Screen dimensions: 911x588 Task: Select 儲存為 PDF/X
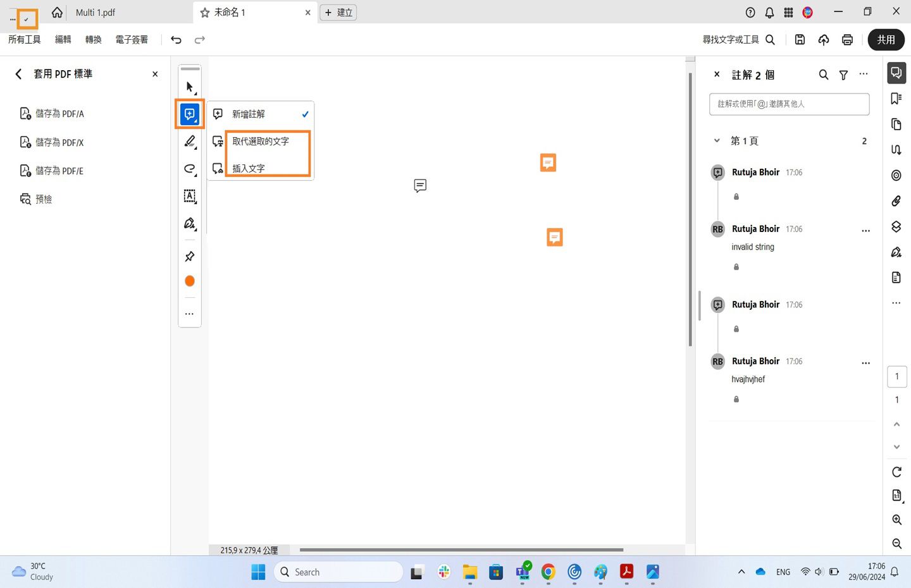(52, 142)
